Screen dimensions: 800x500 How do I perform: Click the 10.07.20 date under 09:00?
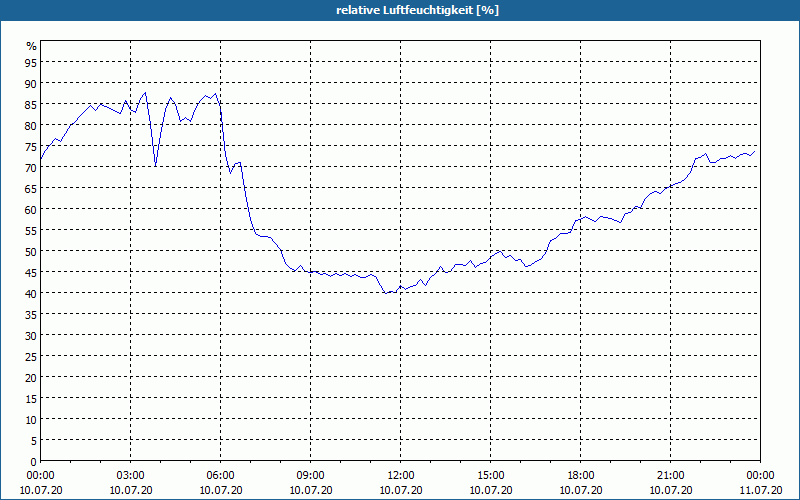pos(311,490)
